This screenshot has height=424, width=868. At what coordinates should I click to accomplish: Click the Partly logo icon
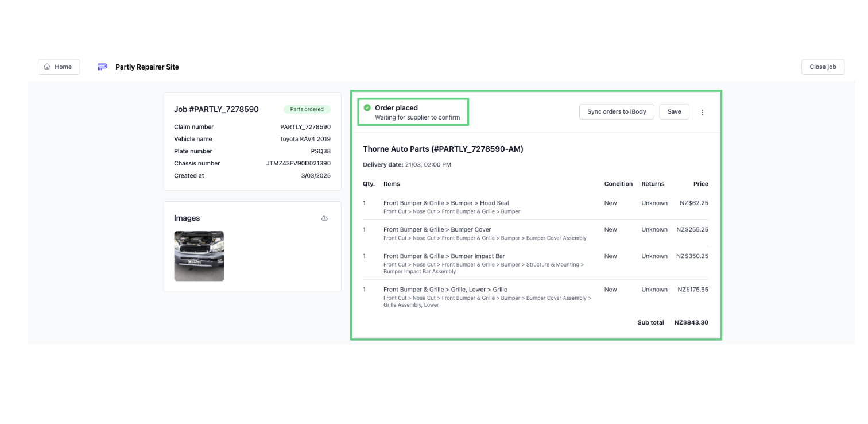pyautogui.click(x=102, y=67)
